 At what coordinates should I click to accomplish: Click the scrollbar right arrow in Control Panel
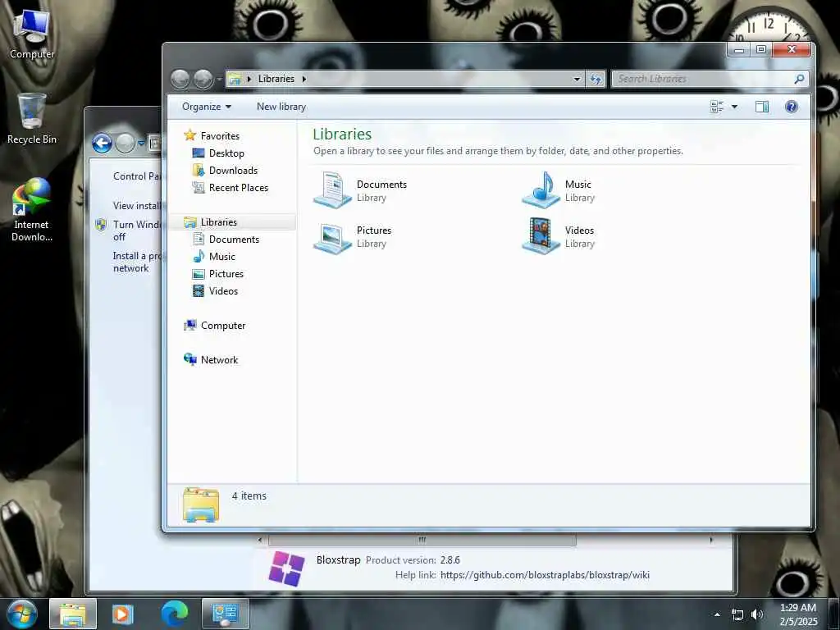[711, 540]
